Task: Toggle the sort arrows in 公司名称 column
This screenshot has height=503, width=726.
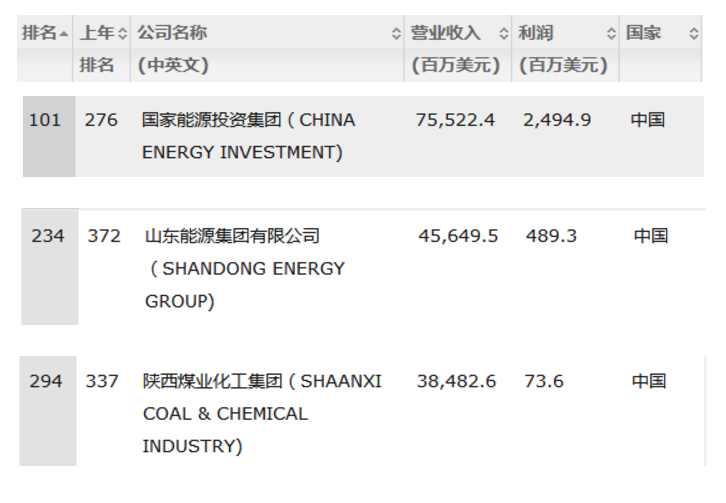Action: [x=396, y=34]
